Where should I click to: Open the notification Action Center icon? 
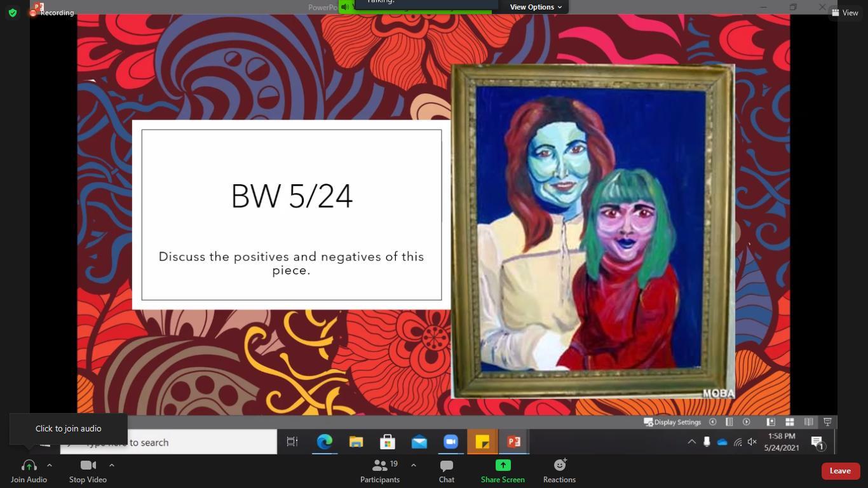tap(818, 443)
